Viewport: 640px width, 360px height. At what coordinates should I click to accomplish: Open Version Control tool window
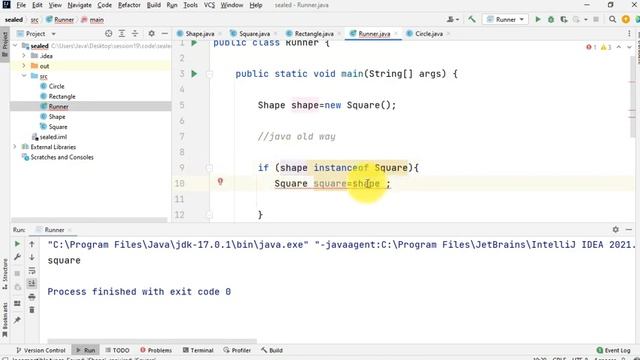coord(41,350)
